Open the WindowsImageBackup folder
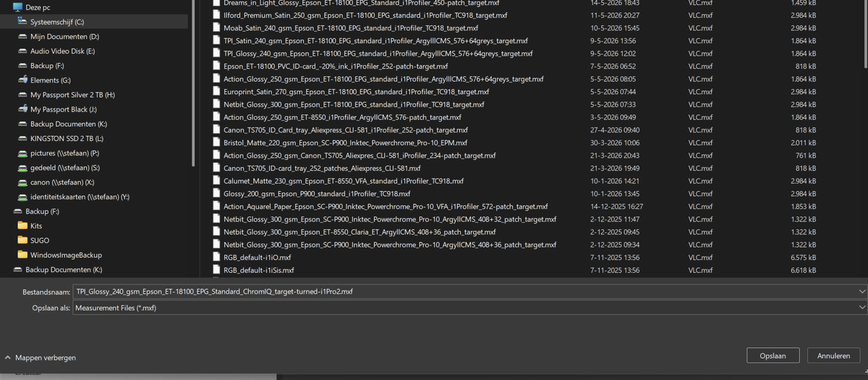This screenshot has width=868, height=380. tap(66, 255)
